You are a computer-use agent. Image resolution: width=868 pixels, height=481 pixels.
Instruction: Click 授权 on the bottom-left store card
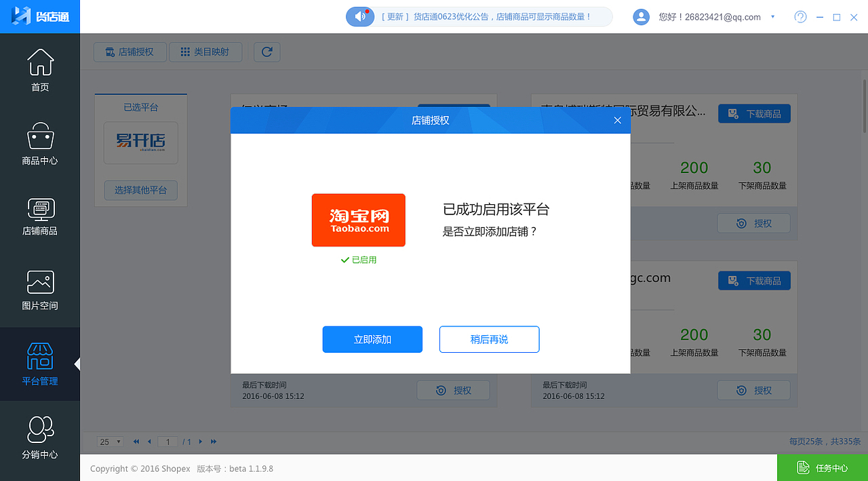454,390
